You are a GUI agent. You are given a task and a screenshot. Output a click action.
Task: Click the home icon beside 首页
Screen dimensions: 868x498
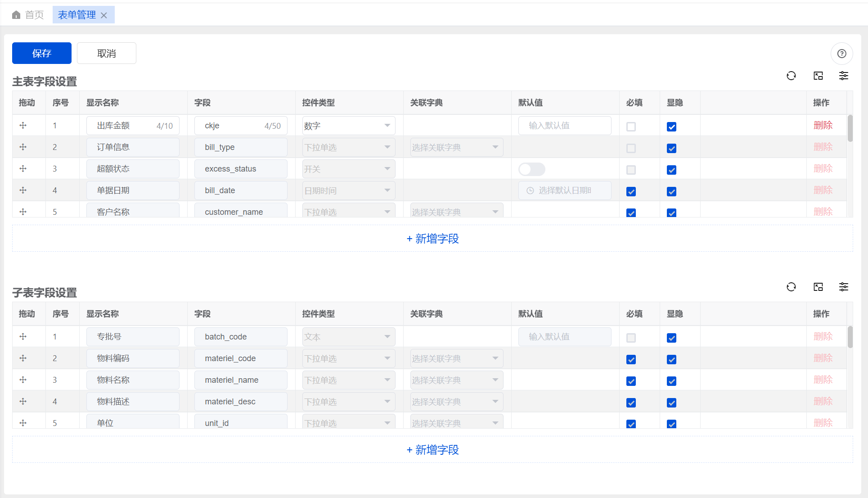(16, 15)
